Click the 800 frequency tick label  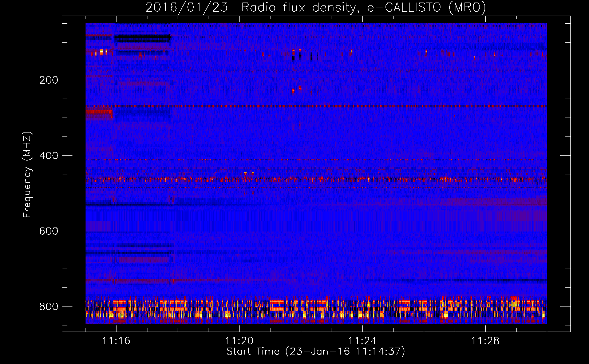(x=49, y=307)
